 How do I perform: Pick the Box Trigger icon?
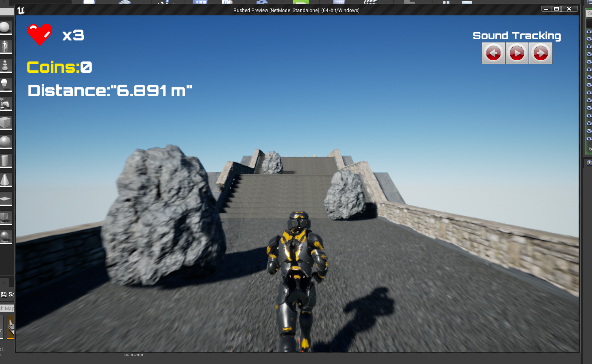point(5,218)
